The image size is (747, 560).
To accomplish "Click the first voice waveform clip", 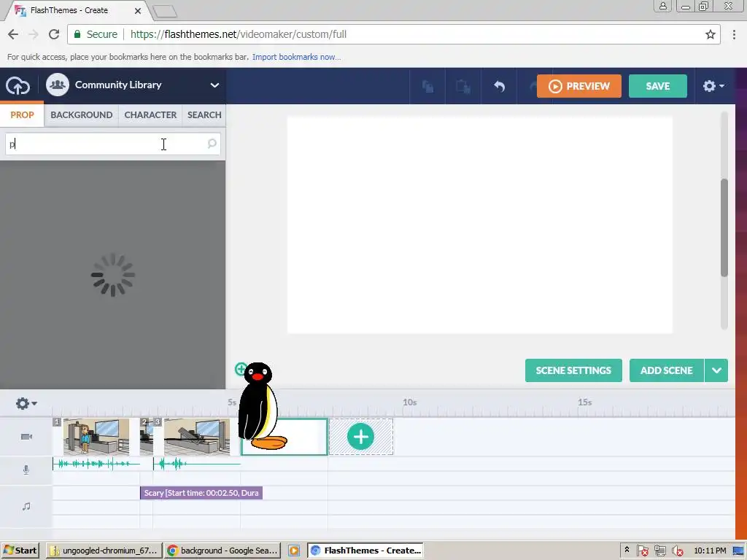I will click(x=96, y=463).
